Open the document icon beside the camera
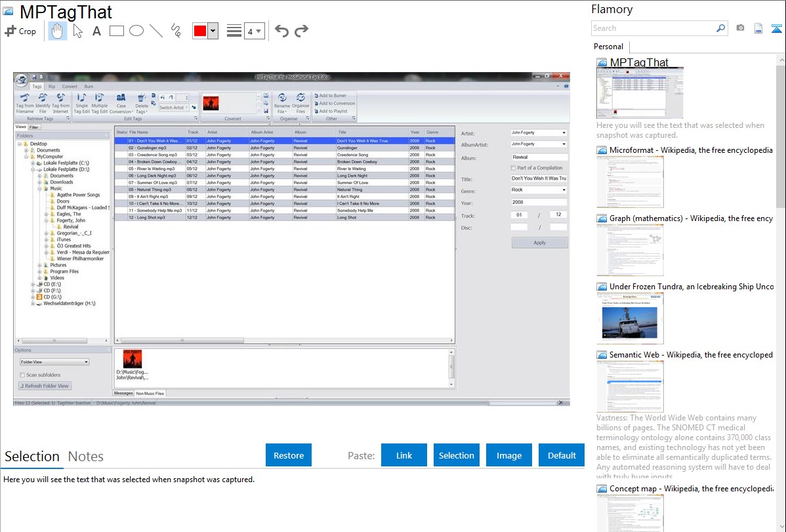 [x=758, y=28]
